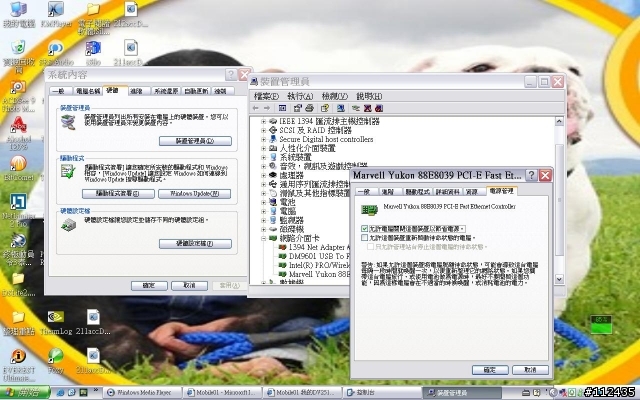Switch to 詳細資料 tab in Marvell dialog
Viewport: 640px width, 400px height.
click(447, 192)
